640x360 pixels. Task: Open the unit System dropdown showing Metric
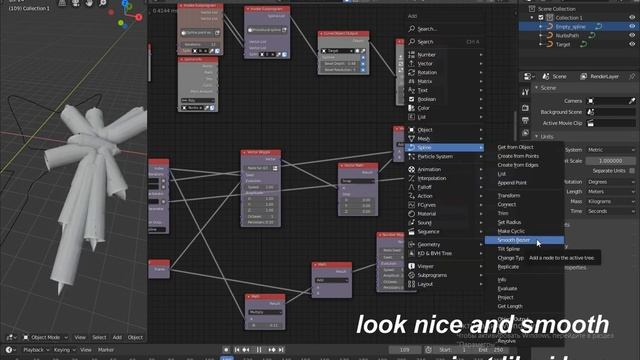tap(611, 150)
